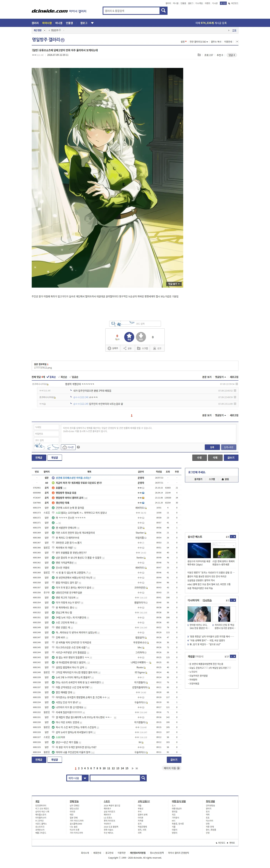
Task: Open the 디시콘 emoticon picker
Action: tap(68, 447)
